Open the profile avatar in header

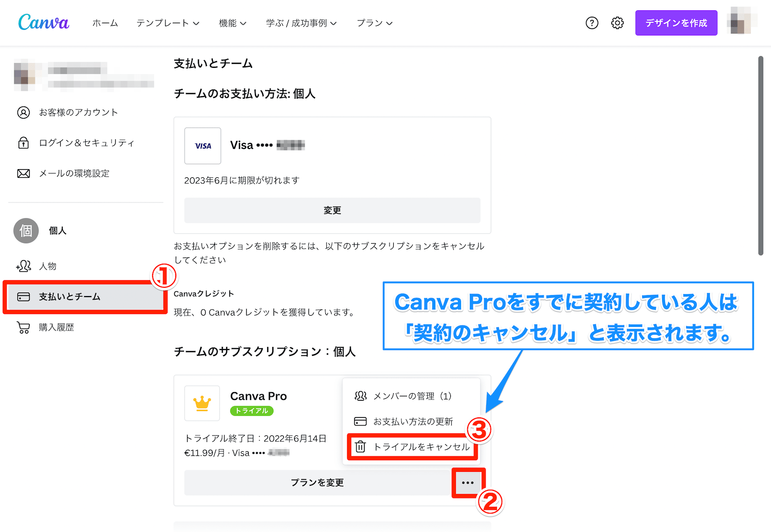click(742, 21)
